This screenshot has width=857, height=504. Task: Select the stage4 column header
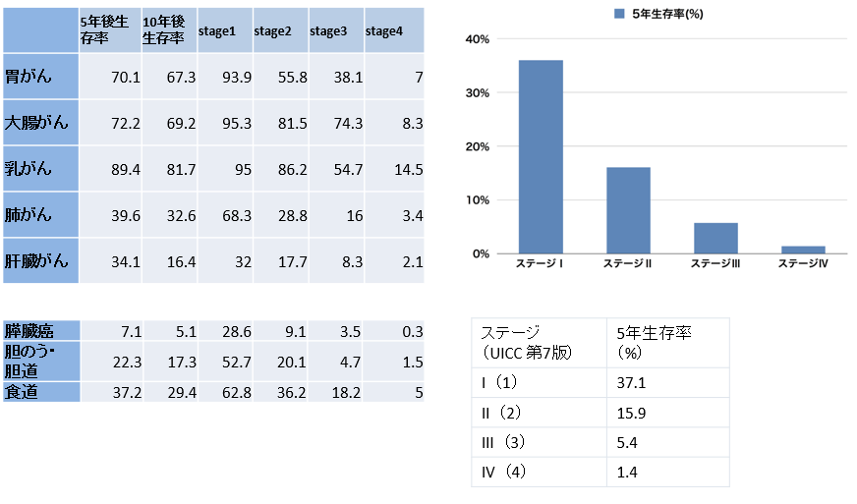pos(394,30)
